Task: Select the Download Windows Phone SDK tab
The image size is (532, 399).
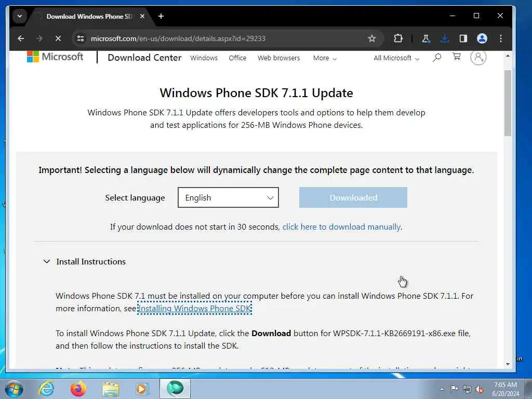Action: 89,16
